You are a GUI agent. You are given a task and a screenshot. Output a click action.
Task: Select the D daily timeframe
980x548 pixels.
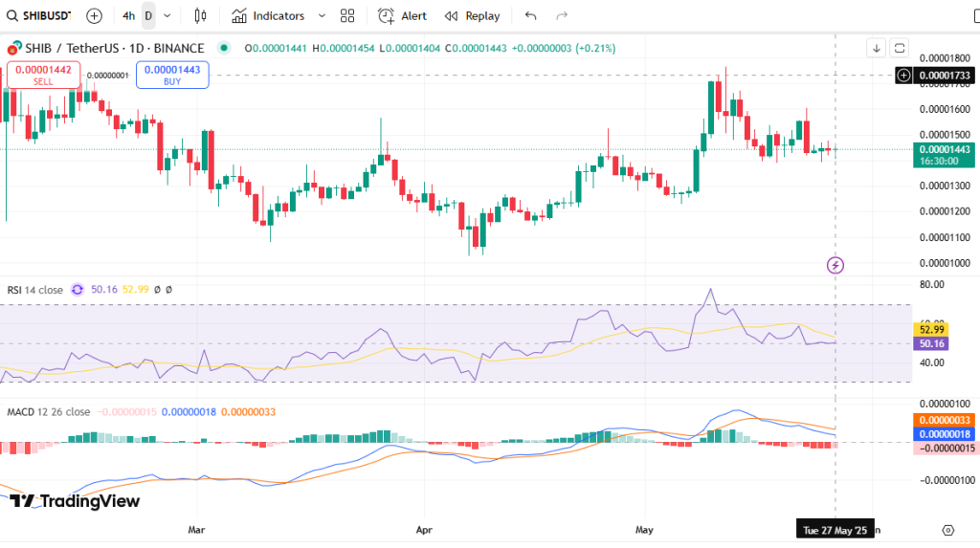[x=148, y=15]
